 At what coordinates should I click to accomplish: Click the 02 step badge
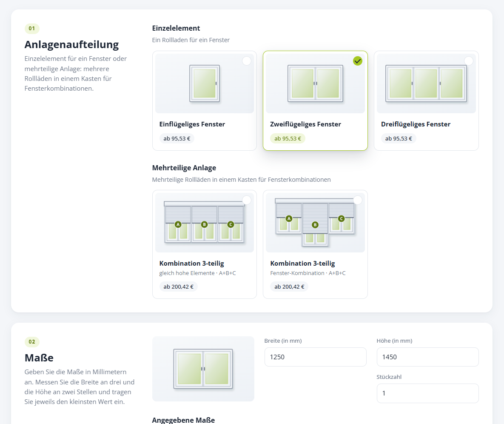(x=32, y=342)
